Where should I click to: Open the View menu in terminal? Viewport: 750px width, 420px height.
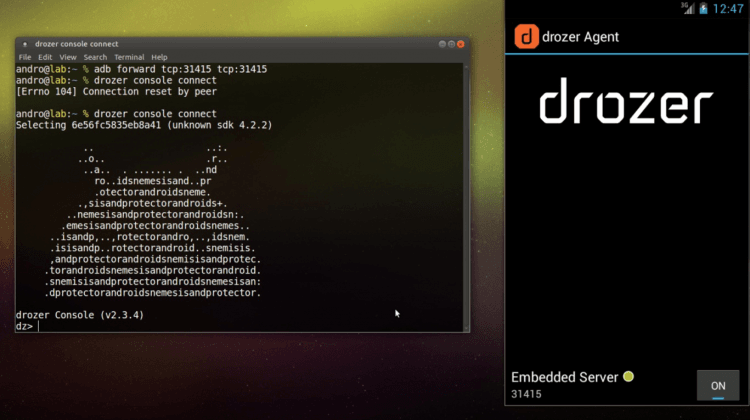tap(68, 57)
